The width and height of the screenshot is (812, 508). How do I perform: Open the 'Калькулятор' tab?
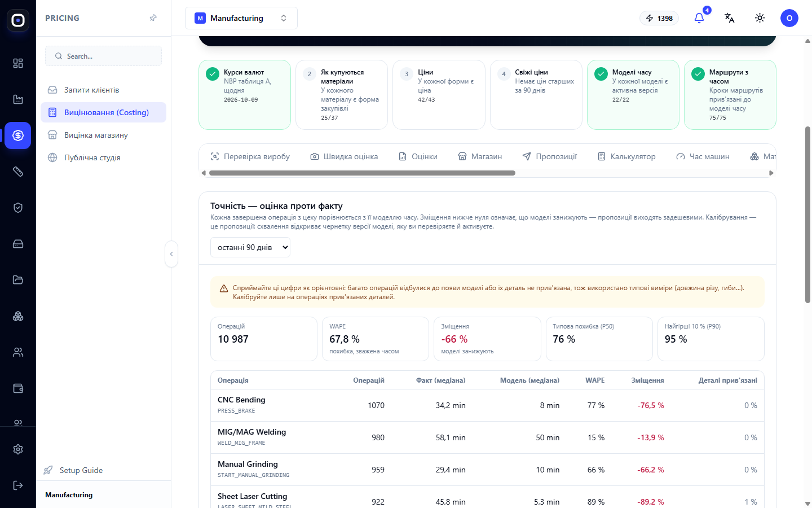point(626,156)
